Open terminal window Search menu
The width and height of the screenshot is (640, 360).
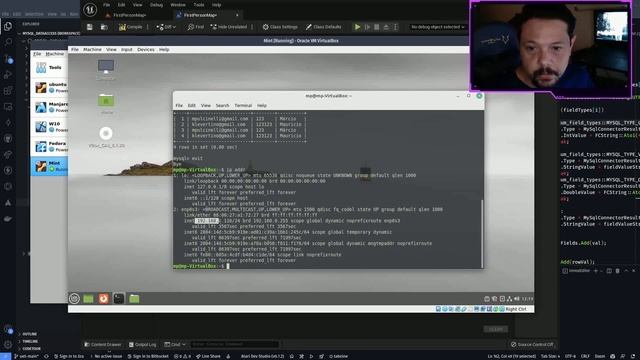pos(222,105)
